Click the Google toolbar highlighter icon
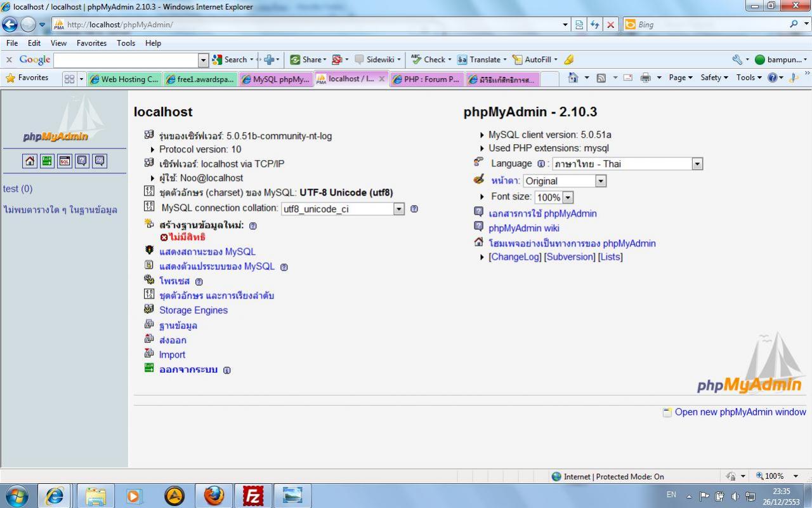This screenshot has width=812, height=508. [x=568, y=60]
